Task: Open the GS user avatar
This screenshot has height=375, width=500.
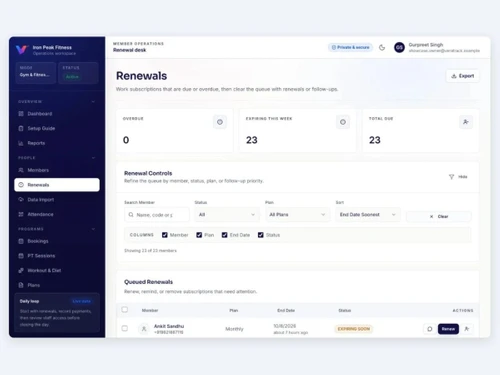Action: (x=399, y=48)
